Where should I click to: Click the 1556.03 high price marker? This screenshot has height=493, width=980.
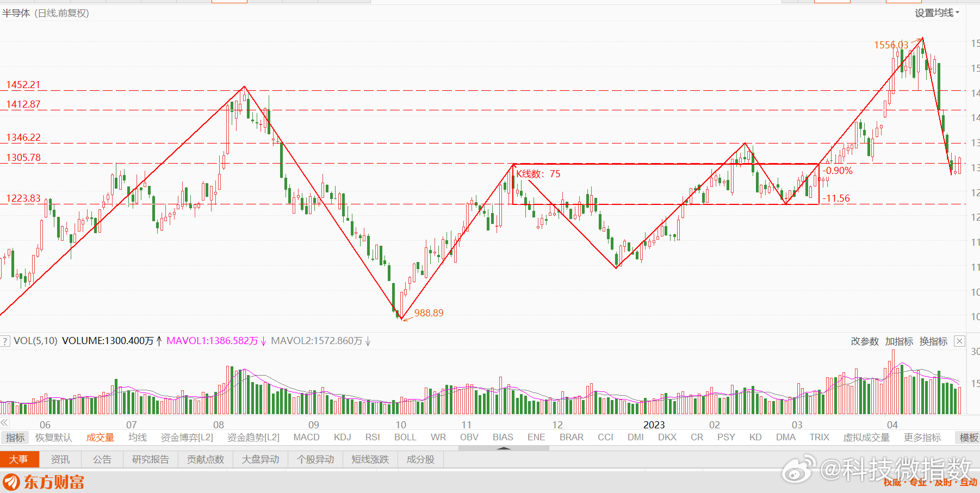coord(891,45)
